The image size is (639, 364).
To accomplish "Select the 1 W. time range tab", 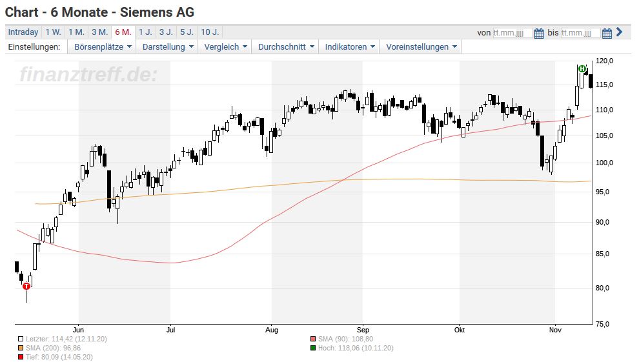I will [x=53, y=32].
